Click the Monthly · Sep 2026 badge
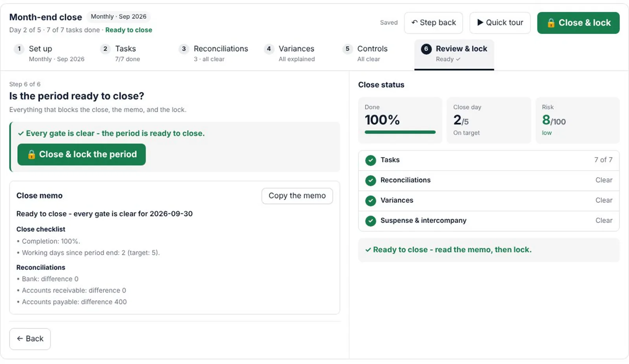Screen dimensions: 629x364 tap(118, 17)
